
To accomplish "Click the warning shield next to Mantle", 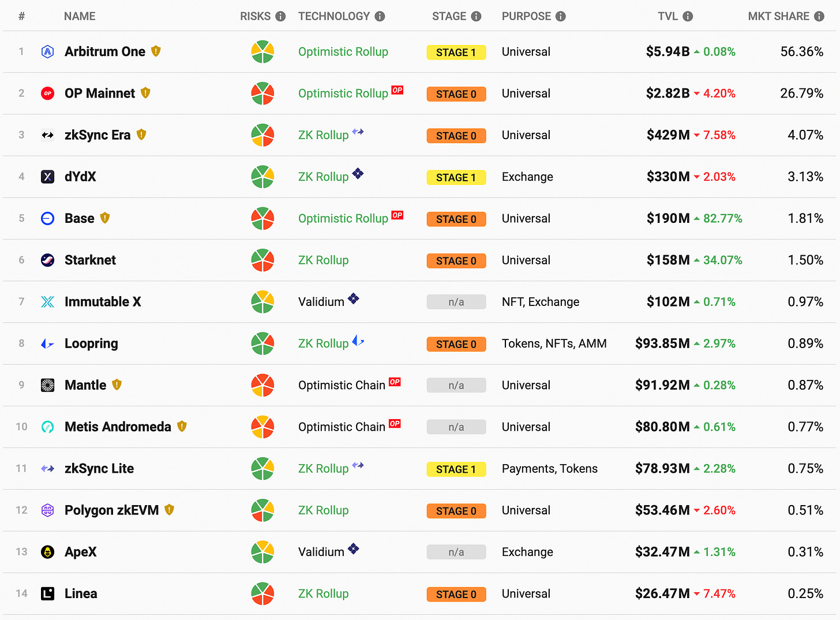I will pyautogui.click(x=117, y=384).
